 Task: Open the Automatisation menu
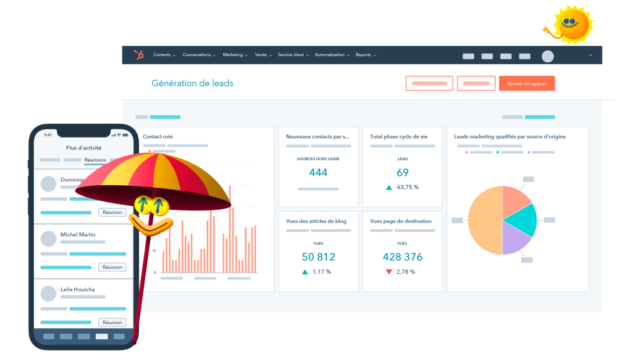click(332, 55)
